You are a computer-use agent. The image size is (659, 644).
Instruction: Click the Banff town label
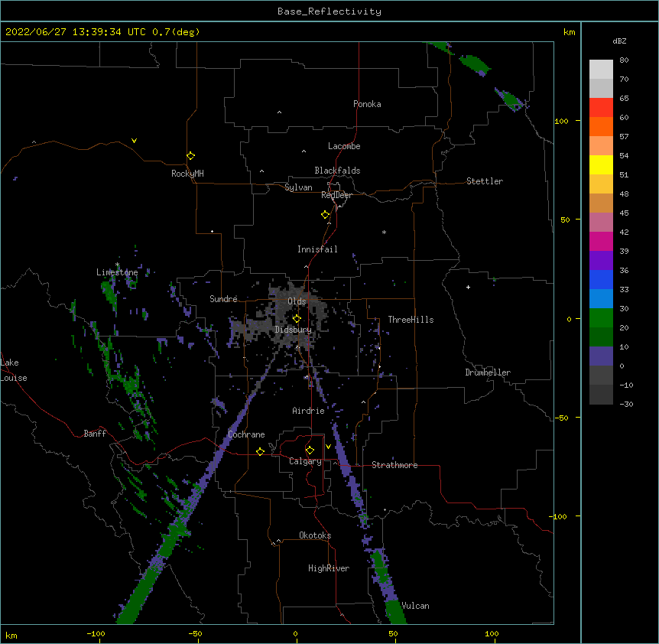click(x=95, y=434)
